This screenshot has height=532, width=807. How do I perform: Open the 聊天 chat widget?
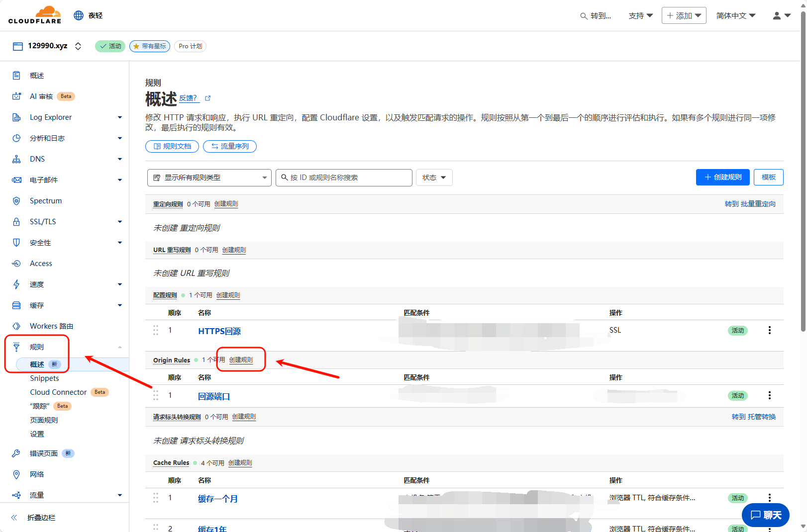[765, 515]
